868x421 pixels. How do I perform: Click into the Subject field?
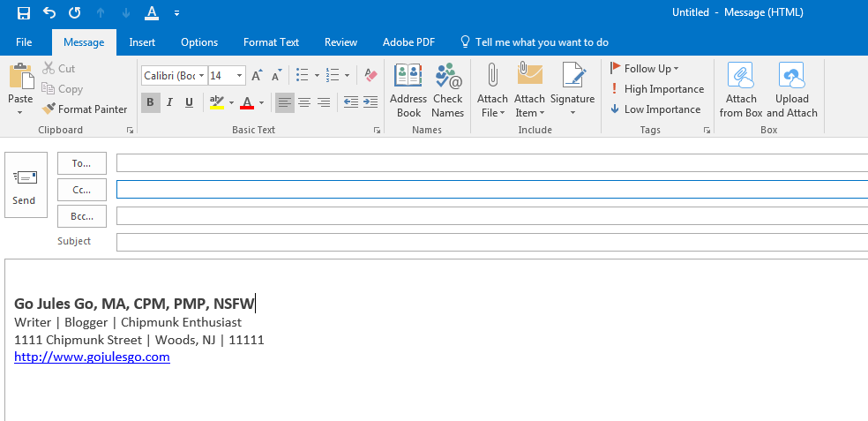(490, 242)
